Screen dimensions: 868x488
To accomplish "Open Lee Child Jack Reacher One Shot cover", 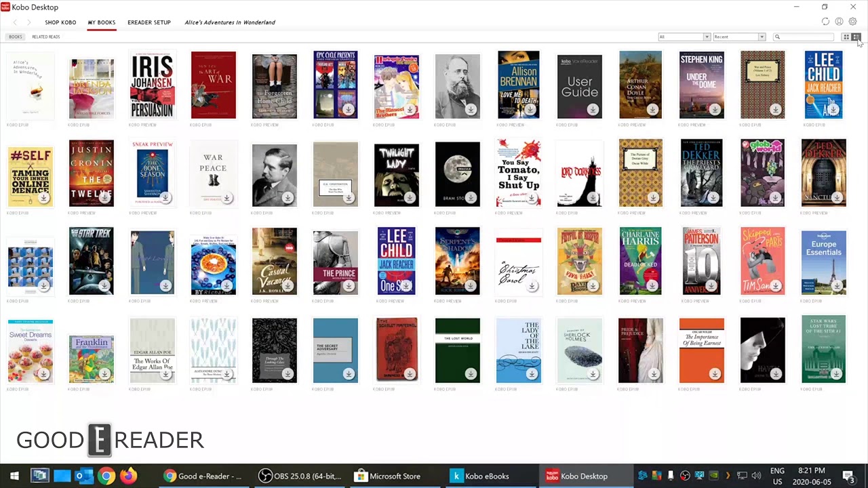I will click(x=397, y=261).
